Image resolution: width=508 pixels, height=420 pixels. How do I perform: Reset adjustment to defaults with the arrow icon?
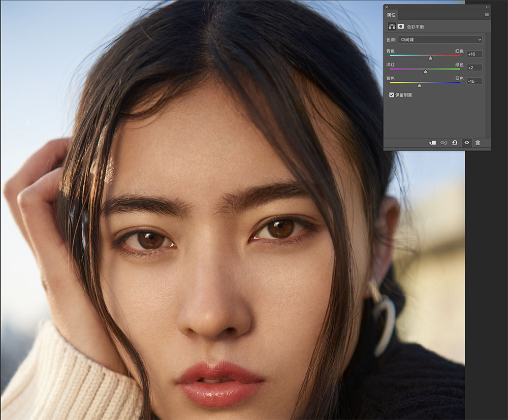coord(455,143)
